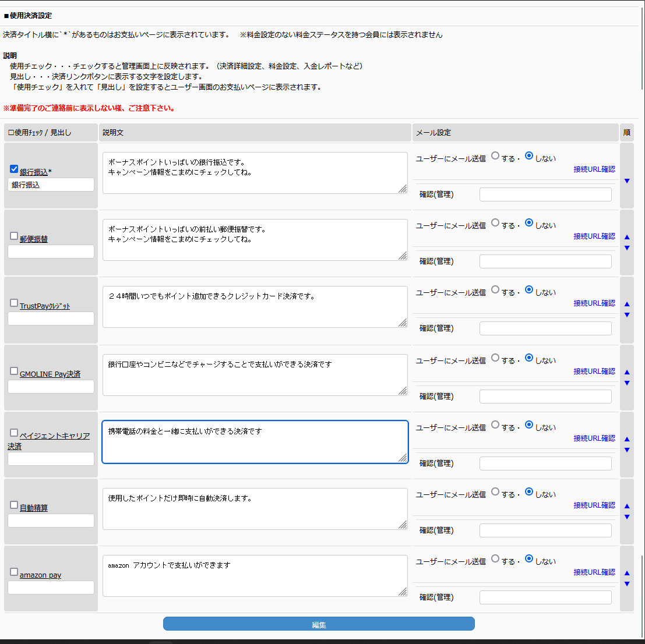Move TrustPay row down with arrow

pyautogui.click(x=627, y=315)
